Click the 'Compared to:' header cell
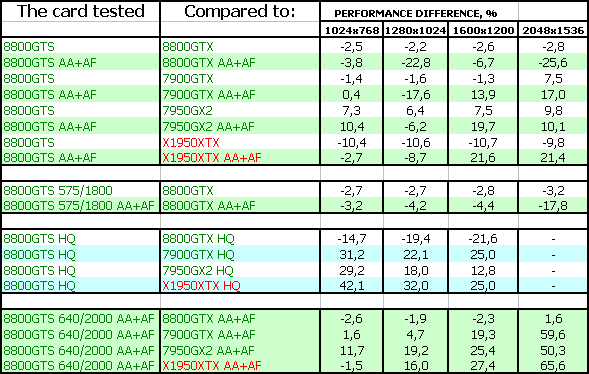This screenshot has width=589, height=374. coord(240,11)
